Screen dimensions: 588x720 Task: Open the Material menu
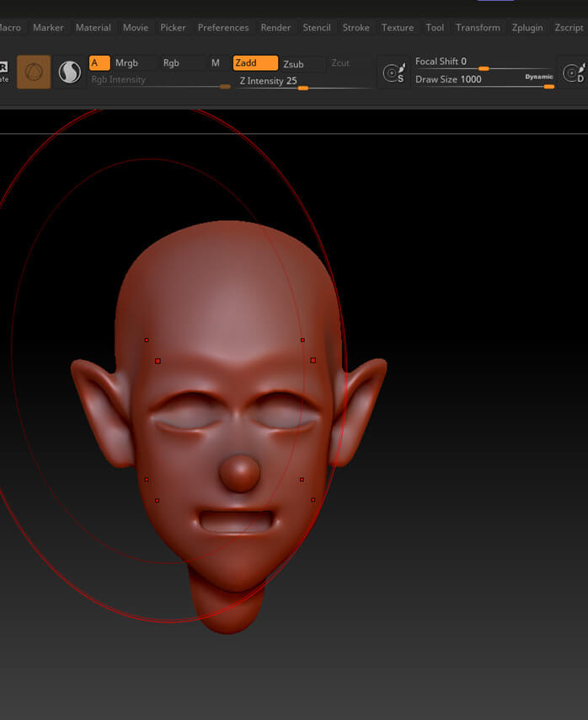click(x=93, y=28)
